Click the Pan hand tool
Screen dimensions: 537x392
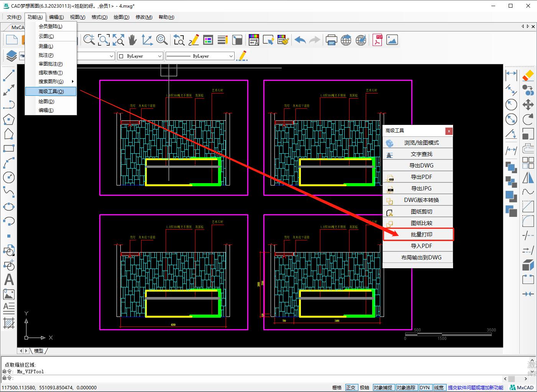point(133,40)
